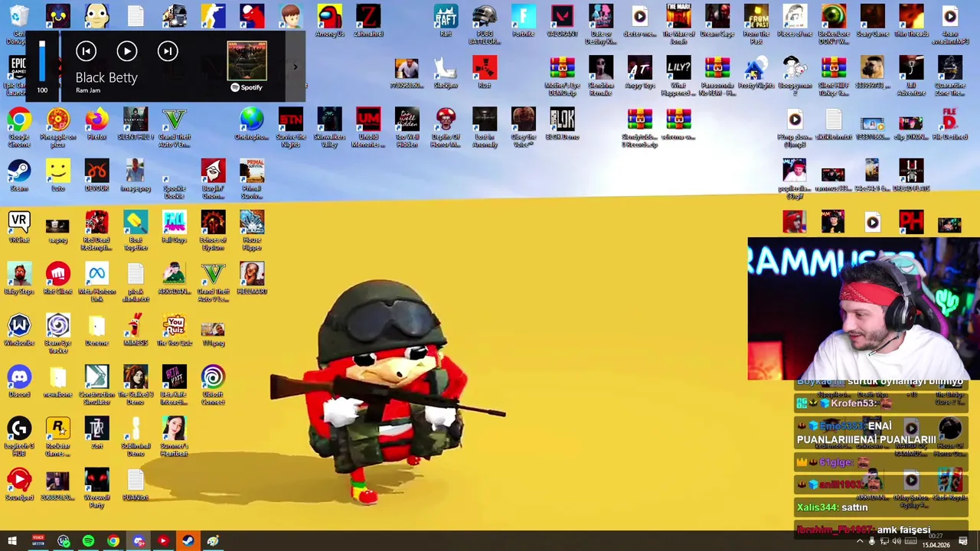Launch the Luto game icon
The image size is (980, 551).
click(x=58, y=176)
